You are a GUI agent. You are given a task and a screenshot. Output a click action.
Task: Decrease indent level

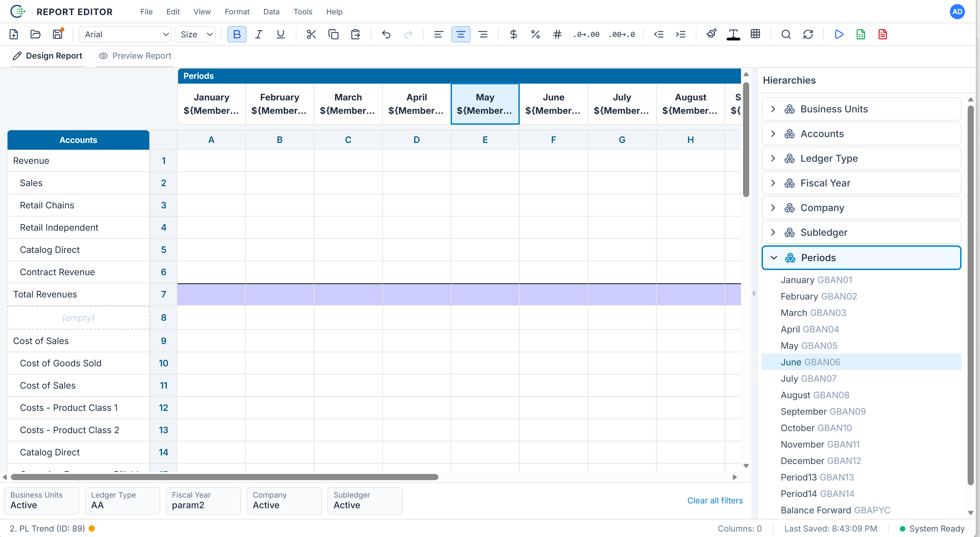tap(658, 34)
